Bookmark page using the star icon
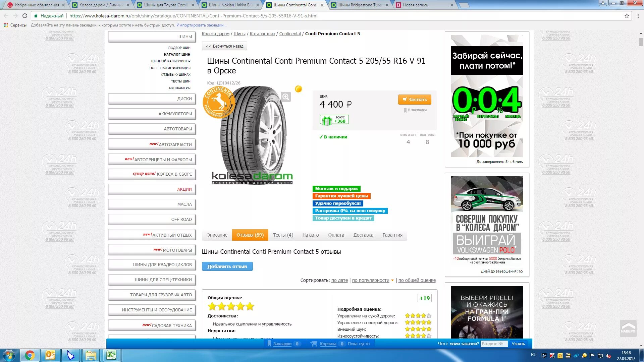 [627, 16]
